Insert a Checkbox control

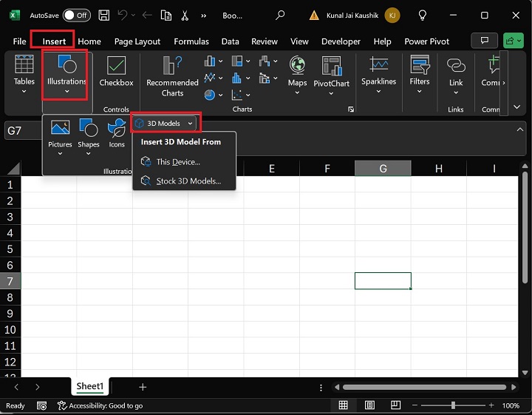click(116, 72)
